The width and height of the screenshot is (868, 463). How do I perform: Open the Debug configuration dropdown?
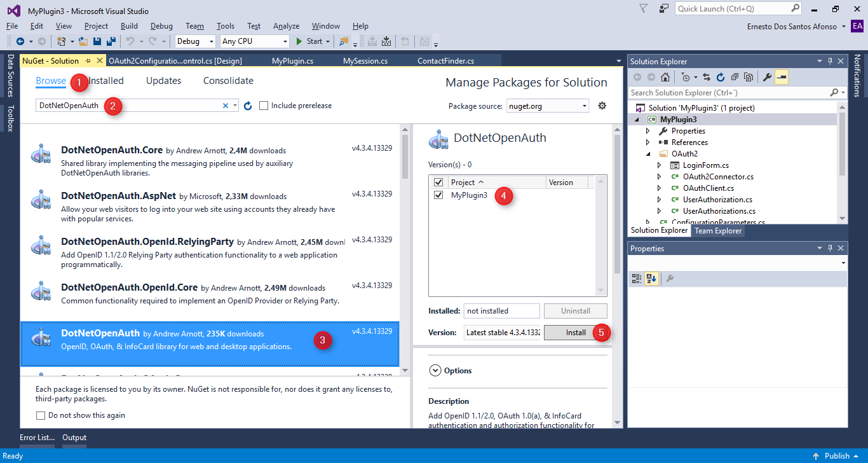(x=196, y=41)
